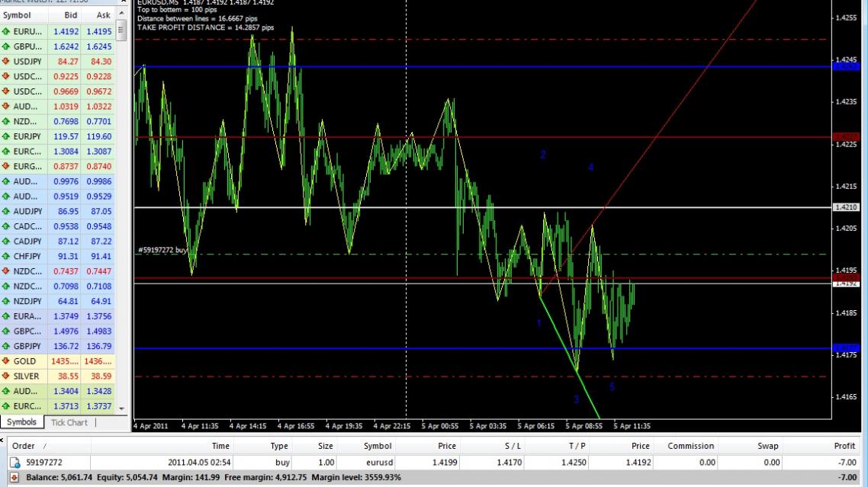This screenshot has height=487, width=868.
Task: Select the GBPJPY arrow icon in Market Watch
Action: click(x=6, y=347)
